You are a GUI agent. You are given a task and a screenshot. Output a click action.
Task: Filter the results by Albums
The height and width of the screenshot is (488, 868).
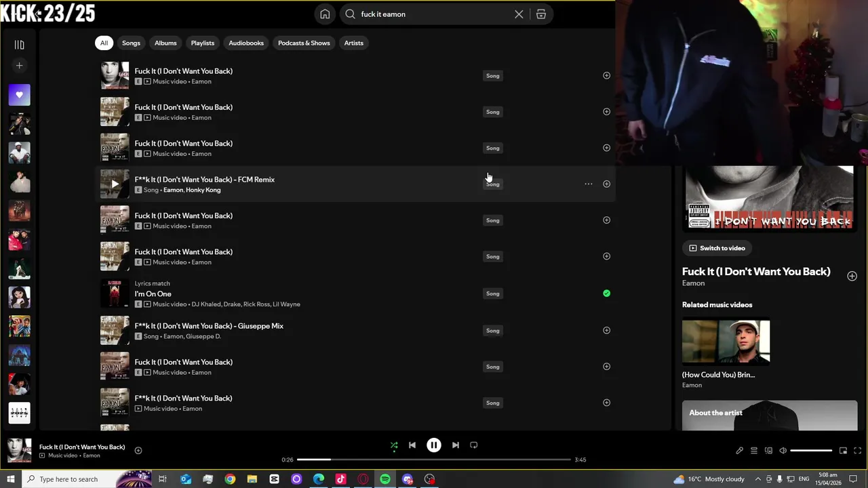tap(165, 43)
